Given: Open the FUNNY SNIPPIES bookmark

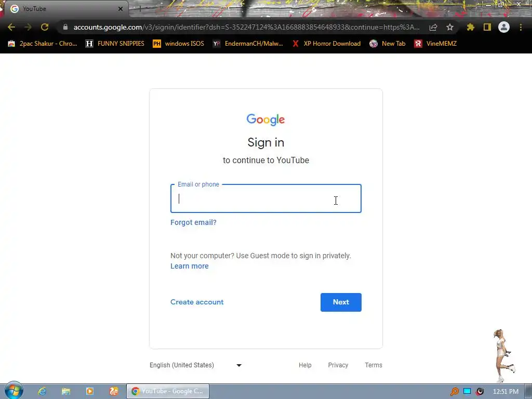Looking at the screenshot, I should [x=115, y=44].
